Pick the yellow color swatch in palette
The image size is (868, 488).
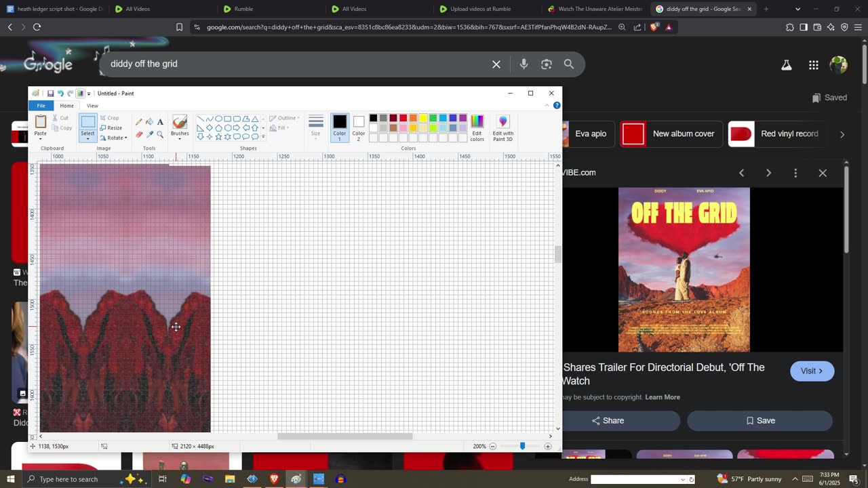click(423, 118)
